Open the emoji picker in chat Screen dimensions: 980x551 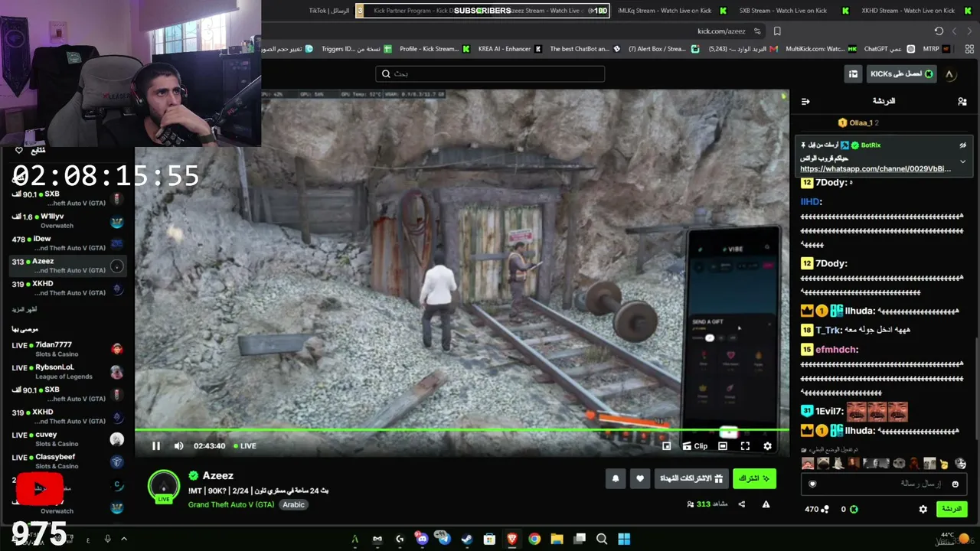click(x=955, y=484)
